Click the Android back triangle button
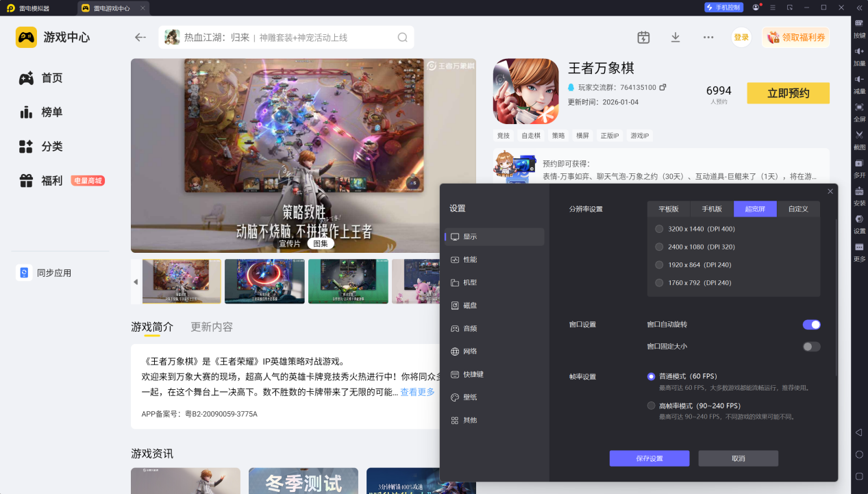868x494 pixels. pyautogui.click(x=859, y=432)
